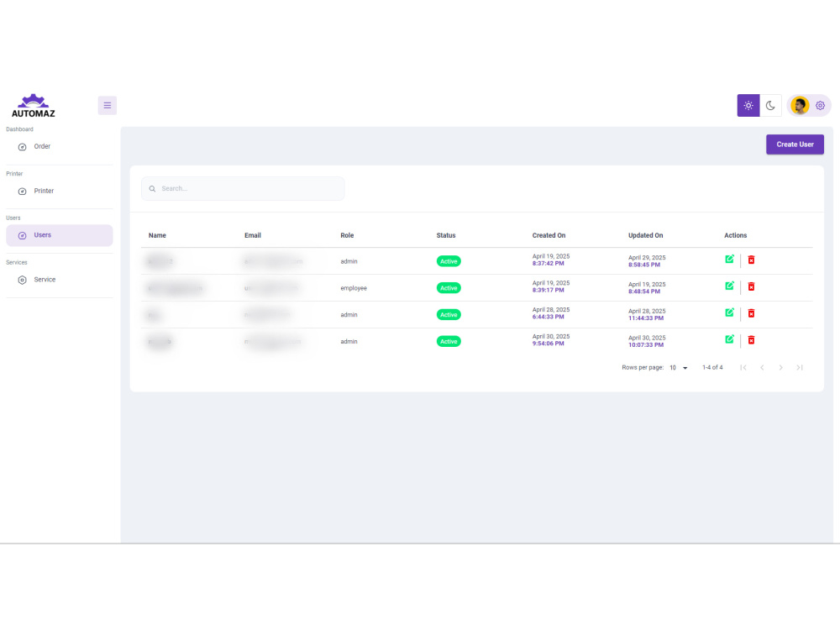840x630 pixels.
Task: Click the search magnifier icon
Action: pos(152,188)
